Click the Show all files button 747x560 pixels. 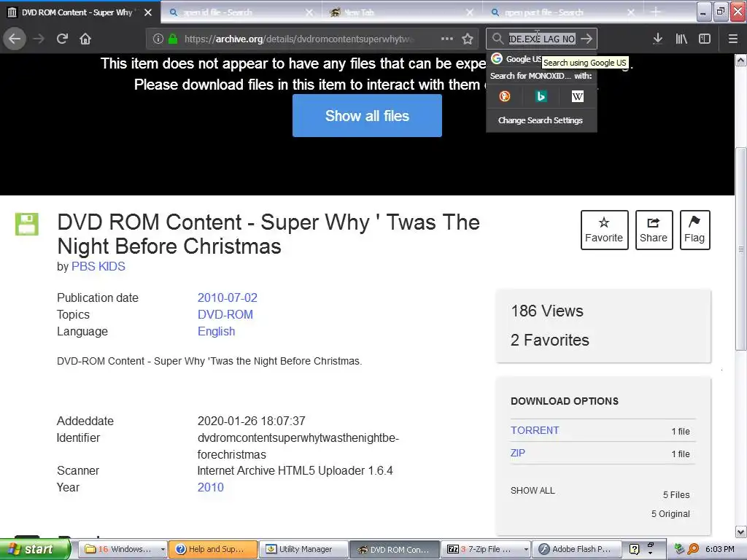pos(368,116)
